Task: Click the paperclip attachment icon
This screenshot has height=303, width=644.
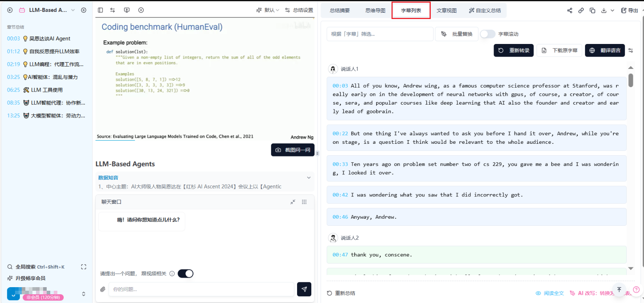Action: coord(103,290)
